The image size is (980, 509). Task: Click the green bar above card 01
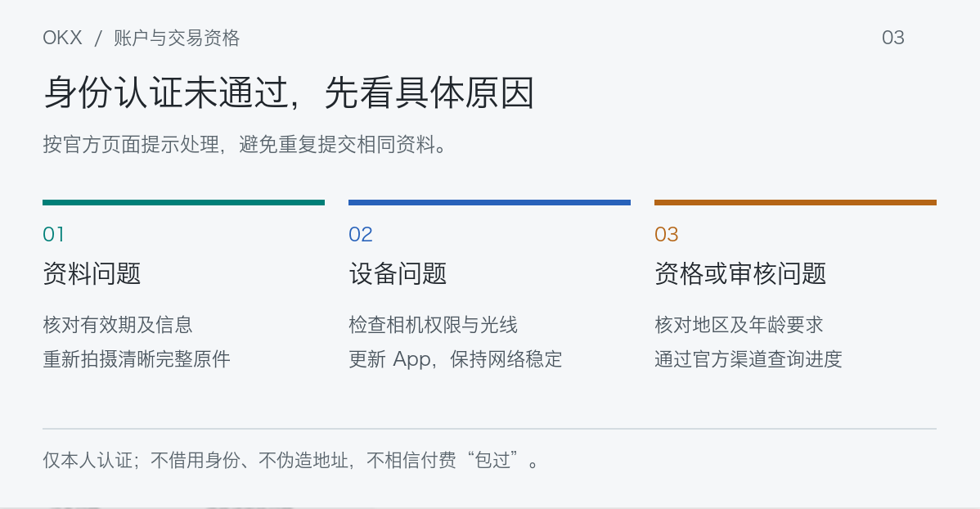(184, 203)
